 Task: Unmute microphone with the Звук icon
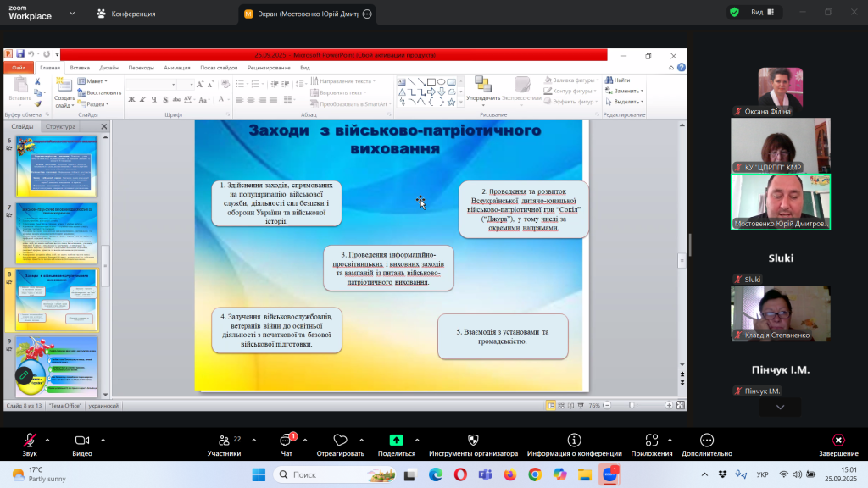tap(30, 441)
